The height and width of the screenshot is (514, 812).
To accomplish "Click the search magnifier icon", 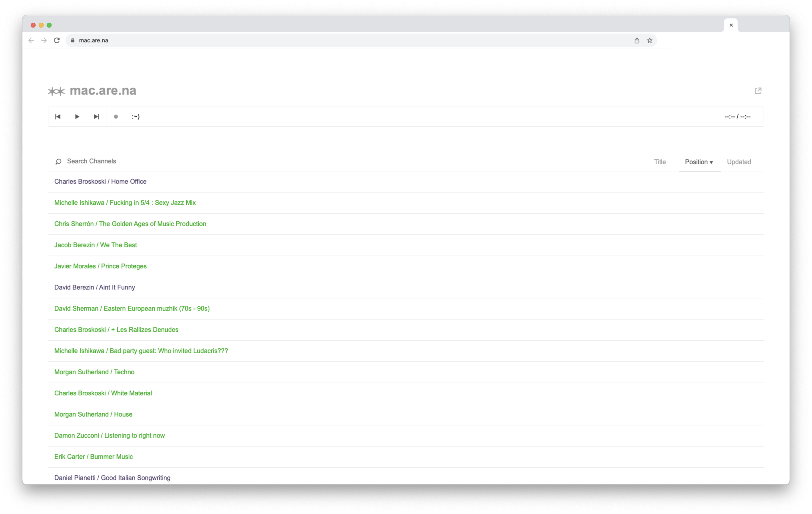I will pyautogui.click(x=58, y=161).
